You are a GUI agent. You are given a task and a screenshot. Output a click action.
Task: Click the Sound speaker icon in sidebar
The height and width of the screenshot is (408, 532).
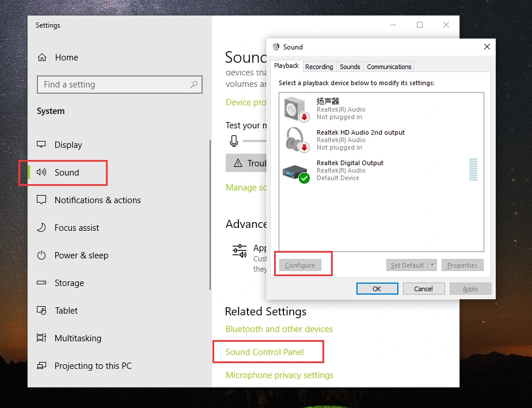tap(41, 172)
